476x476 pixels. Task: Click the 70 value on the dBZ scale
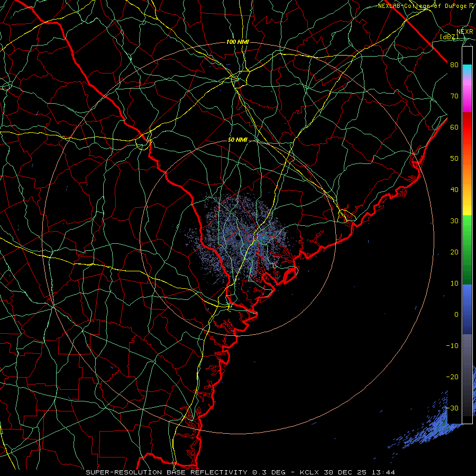click(454, 96)
